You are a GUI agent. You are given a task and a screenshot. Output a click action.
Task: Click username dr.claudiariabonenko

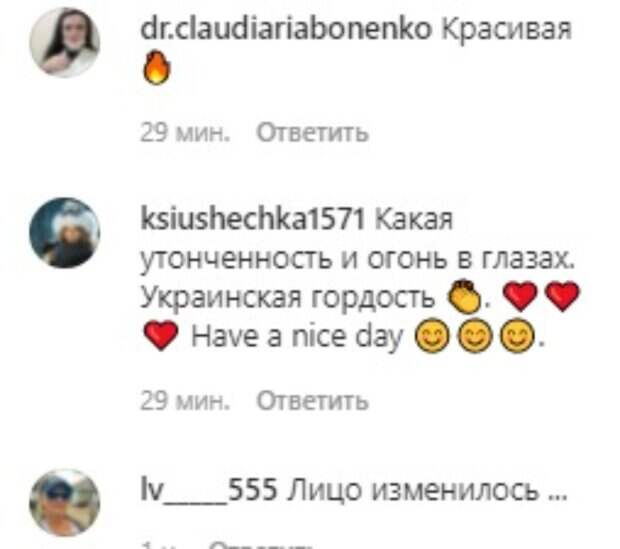point(286,28)
